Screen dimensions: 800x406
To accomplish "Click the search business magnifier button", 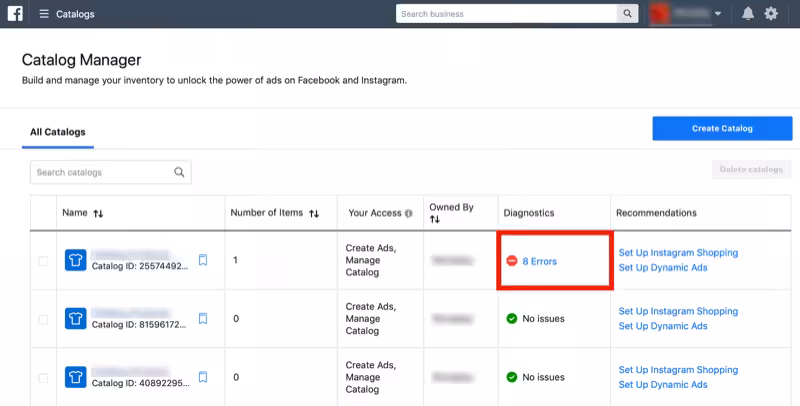I will click(627, 14).
